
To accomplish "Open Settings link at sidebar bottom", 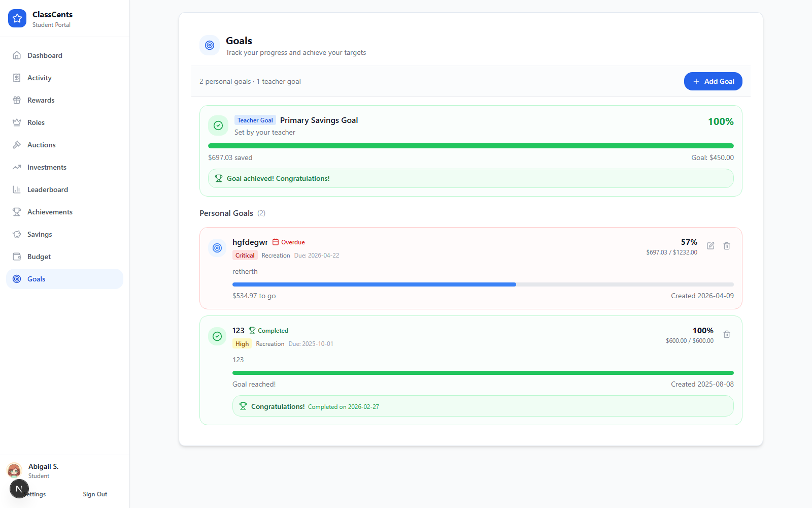I will [x=36, y=494].
